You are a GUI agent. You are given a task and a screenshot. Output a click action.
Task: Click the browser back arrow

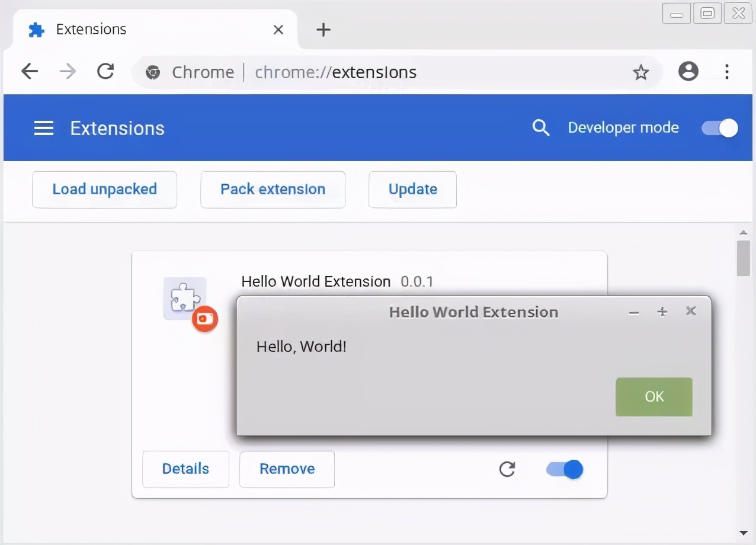(30, 72)
